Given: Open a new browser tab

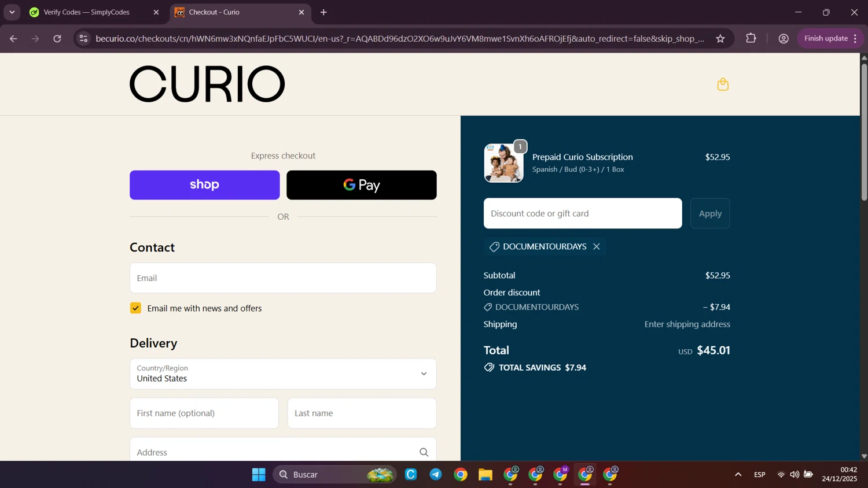Looking at the screenshot, I should coord(323,12).
